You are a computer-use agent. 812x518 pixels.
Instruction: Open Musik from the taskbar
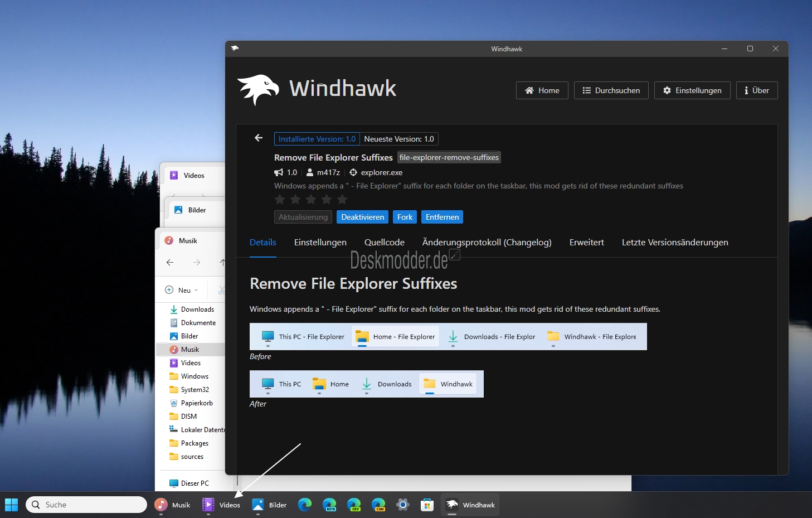point(173,505)
